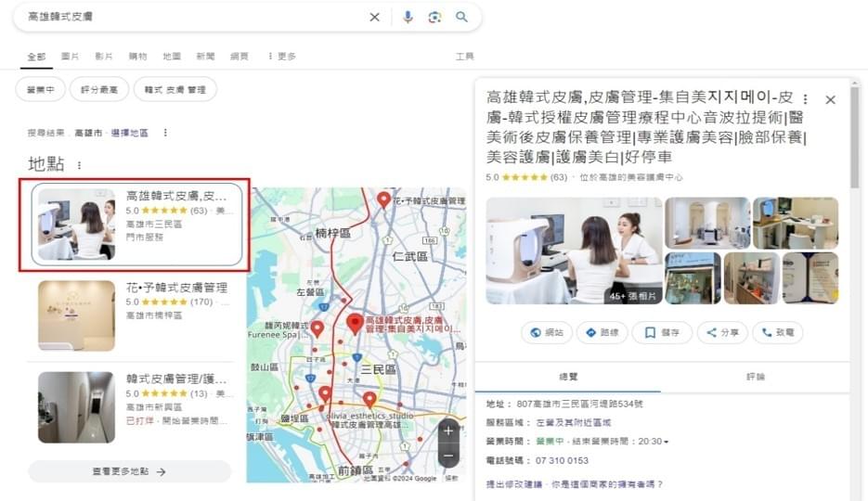Image resolution: width=868 pixels, height=501 pixels.
Task: Apply the 韓式 皮膚 管理 chip
Action: [x=175, y=90]
